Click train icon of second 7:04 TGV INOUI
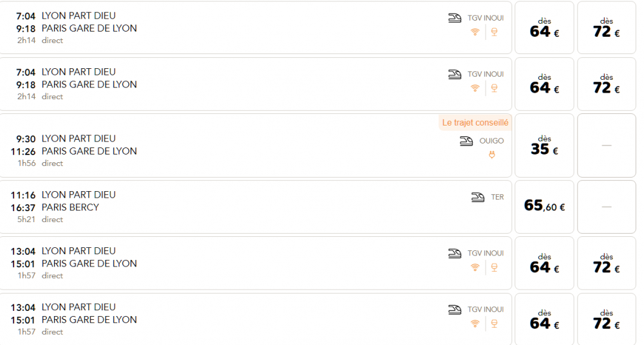The height and width of the screenshot is (345, 644). click(455, 74)
